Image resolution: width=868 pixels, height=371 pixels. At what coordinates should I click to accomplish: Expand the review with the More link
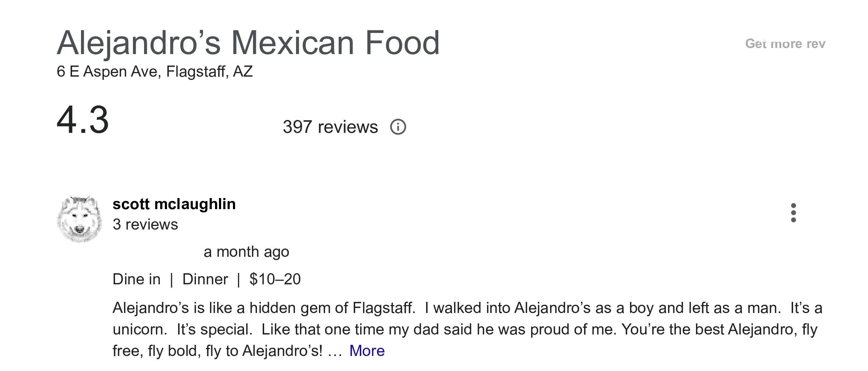367,351
